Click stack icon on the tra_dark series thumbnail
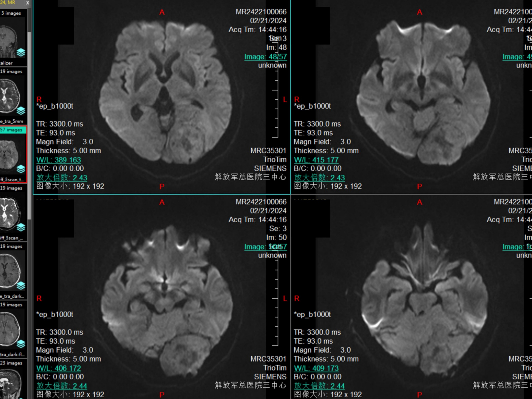The height and width of the screenshot is (399, 532). (21, 285)
